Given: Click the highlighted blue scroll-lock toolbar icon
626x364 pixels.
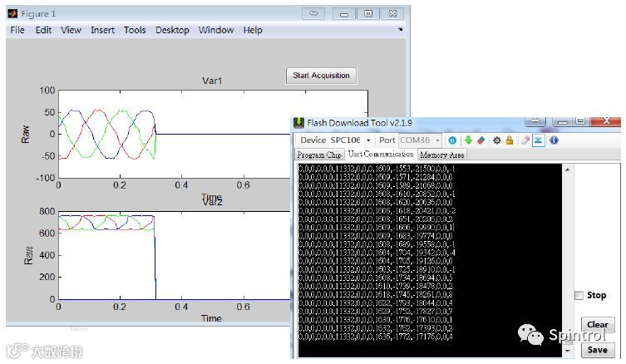Looking at the screenshot, I should coord(539,140).
